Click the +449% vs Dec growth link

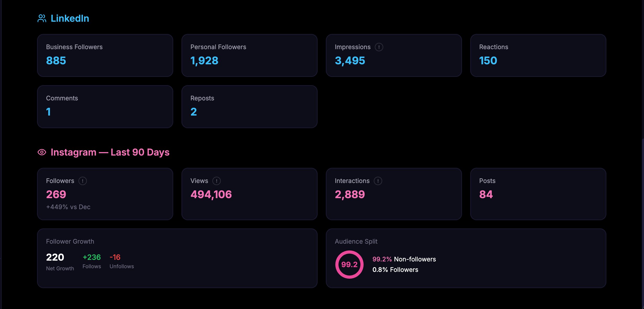click(68, 207)
